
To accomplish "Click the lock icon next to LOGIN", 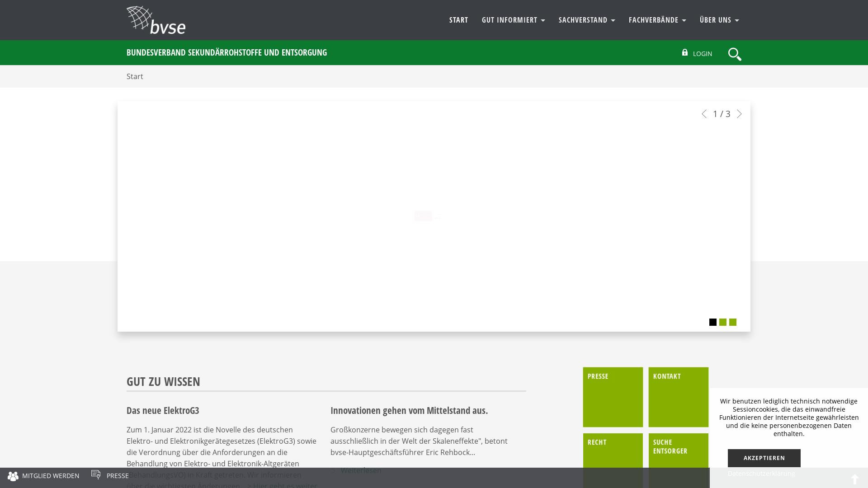I will tap(684, 52).
